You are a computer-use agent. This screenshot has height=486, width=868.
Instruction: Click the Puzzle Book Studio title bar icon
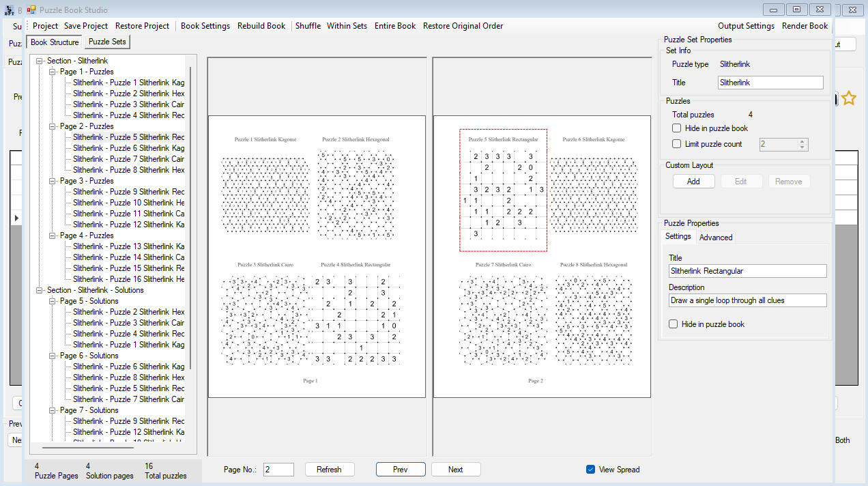31,10
